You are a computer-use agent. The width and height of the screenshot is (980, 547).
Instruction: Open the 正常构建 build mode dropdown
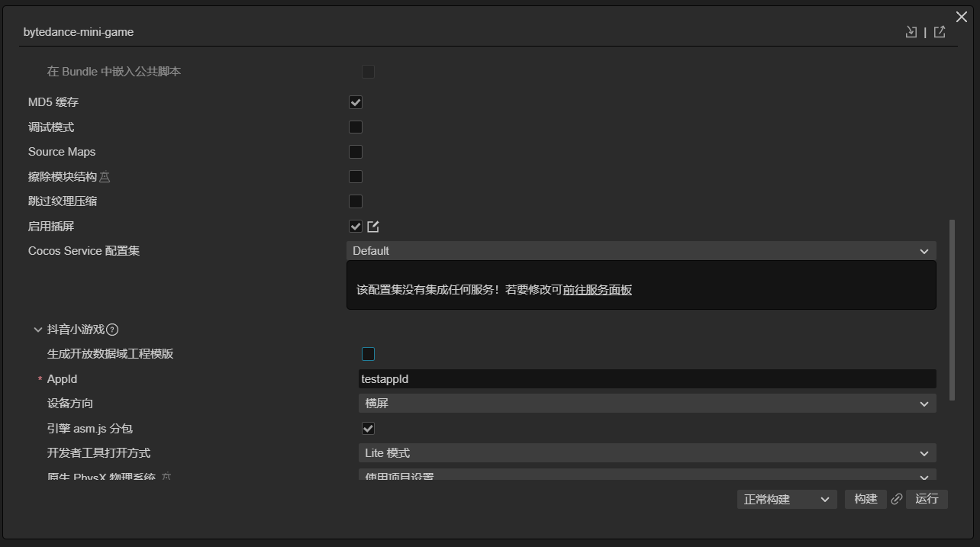point(787,499)
